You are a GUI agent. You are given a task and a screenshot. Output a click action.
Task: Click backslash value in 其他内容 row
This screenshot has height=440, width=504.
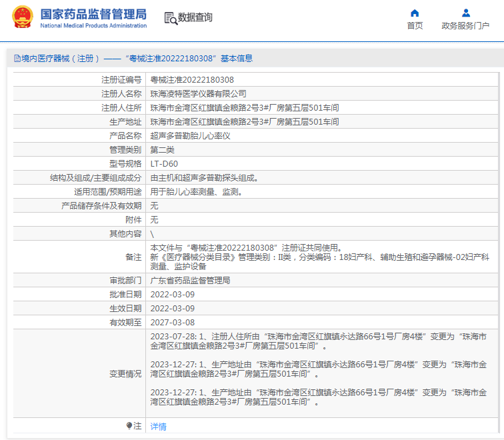click(152, 234)
